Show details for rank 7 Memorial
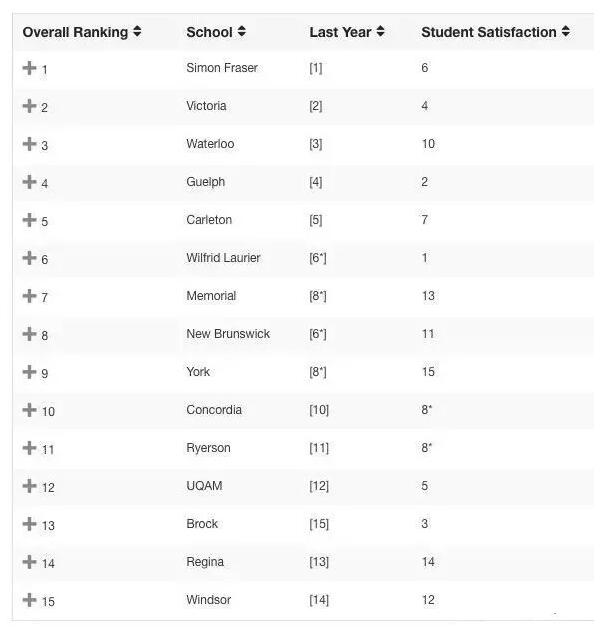The image size is (612, 637). (30, 295)
